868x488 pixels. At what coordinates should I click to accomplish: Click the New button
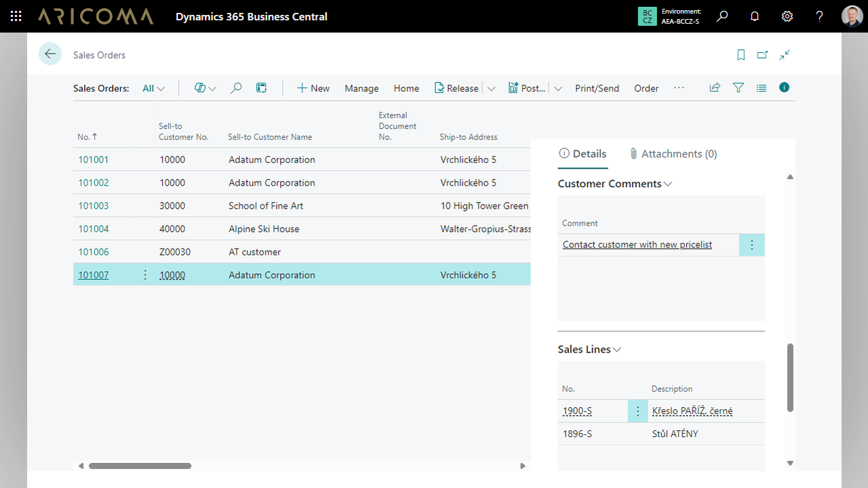(313, 88)
